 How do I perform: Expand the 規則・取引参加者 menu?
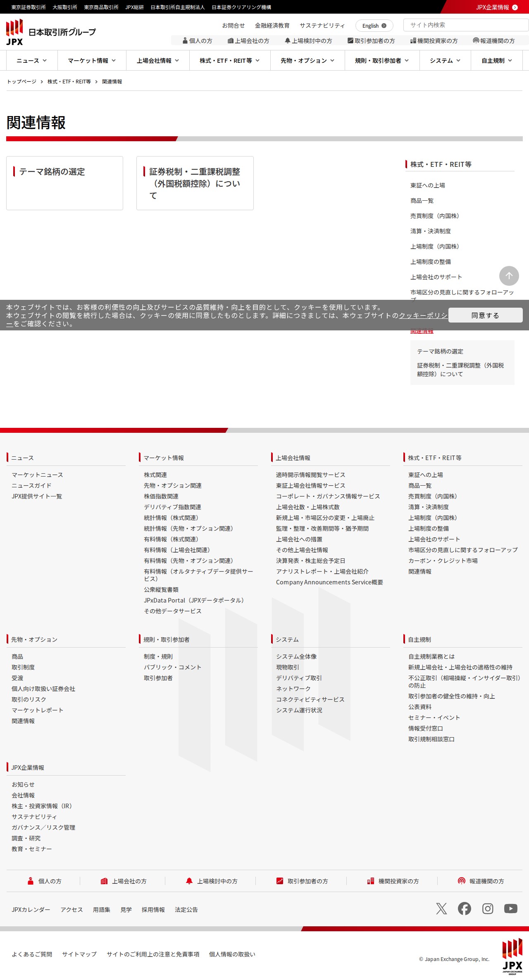pyautogui.click(x=382, y=61)
